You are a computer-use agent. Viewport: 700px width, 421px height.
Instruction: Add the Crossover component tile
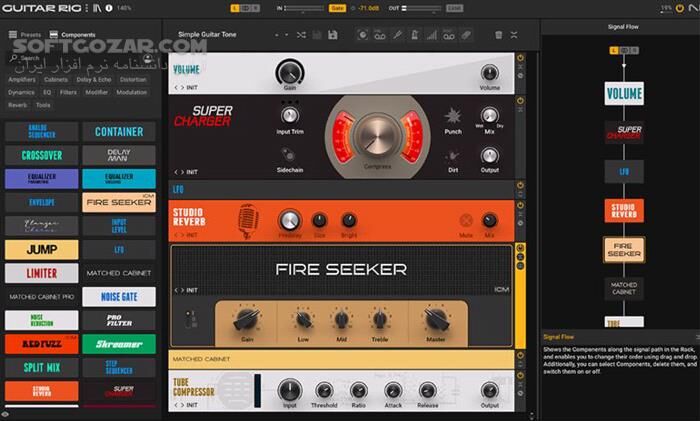point(42,155)
